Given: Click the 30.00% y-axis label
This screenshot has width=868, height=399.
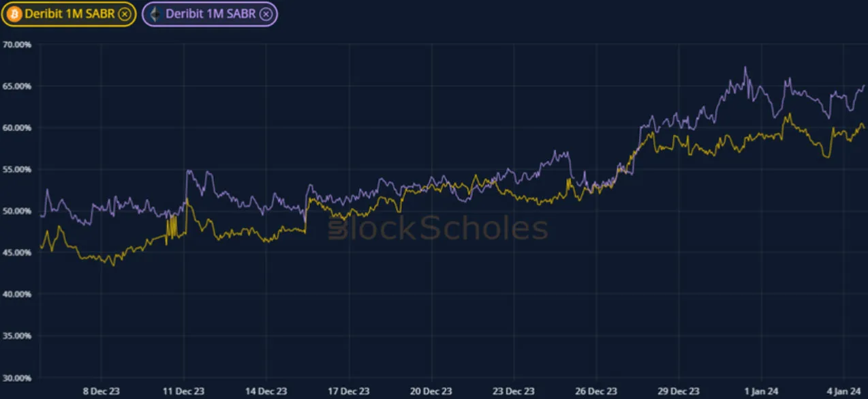Looking at the screenshot, I should (x=17, y=378).
